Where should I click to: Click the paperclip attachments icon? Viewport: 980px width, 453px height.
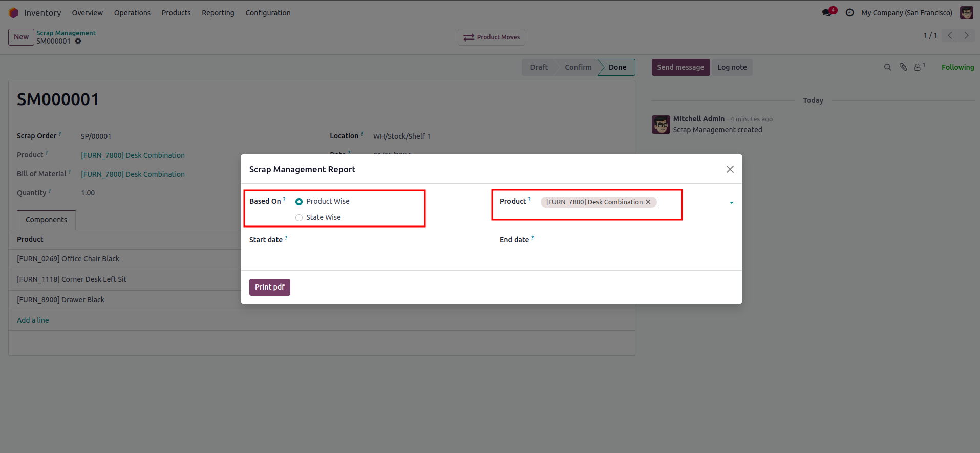click(x=903, y=67)
